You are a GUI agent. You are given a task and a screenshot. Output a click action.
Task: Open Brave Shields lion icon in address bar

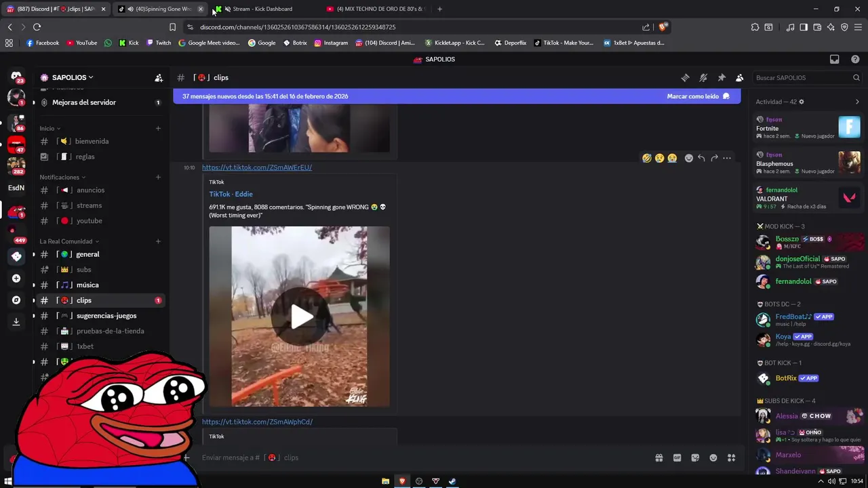(x=663, y=27)
